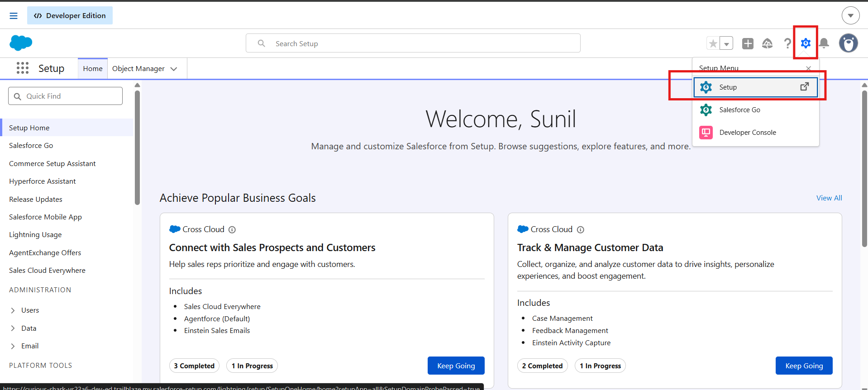Screen dimensions: 868x390
Task: Focus the Search Setup field
Action: click(413, 43)
